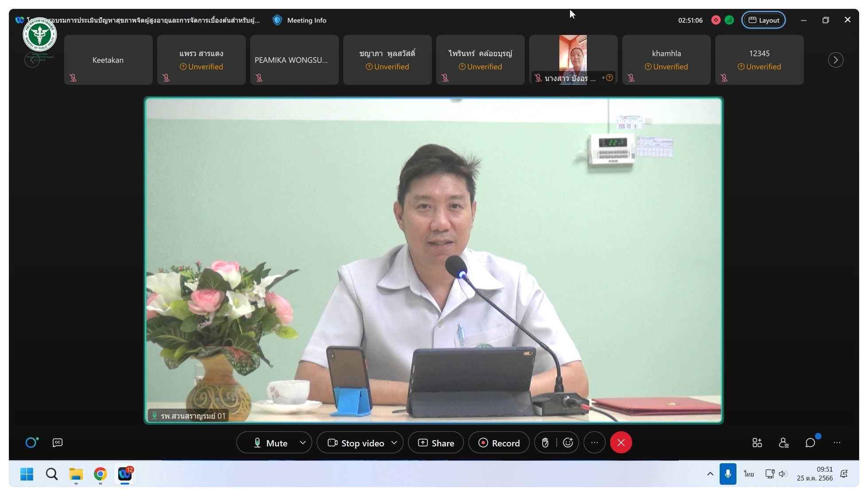The width and height of the screenshot is (868, 496).
Task: Start recording with Record button
Action: (499, 443)
